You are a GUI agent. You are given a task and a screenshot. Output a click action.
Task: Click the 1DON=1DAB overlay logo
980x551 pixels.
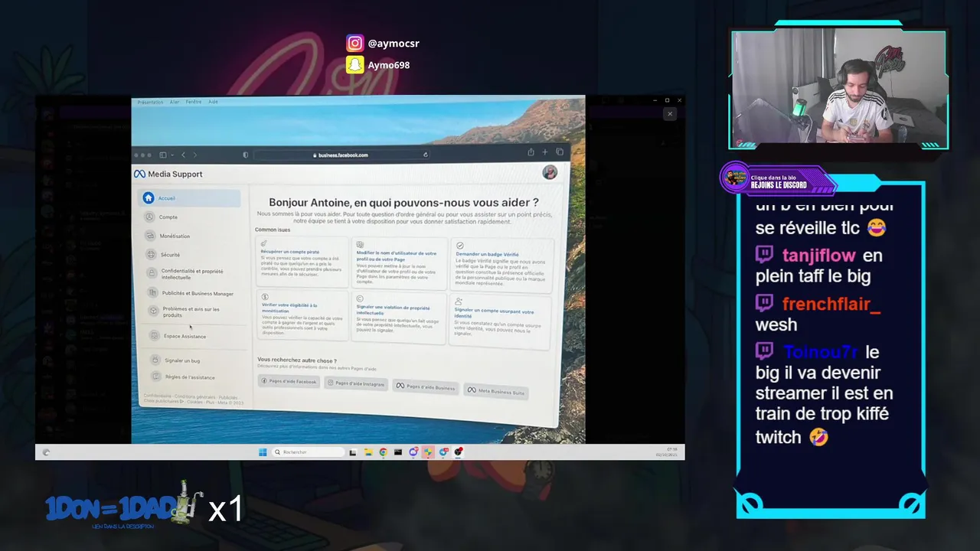coord(124,506)
